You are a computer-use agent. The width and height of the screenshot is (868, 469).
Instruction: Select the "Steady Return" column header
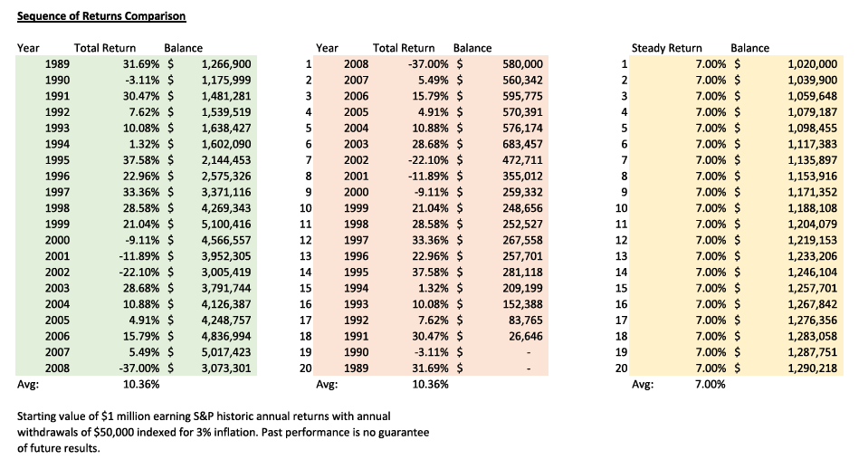pos(666,48)
